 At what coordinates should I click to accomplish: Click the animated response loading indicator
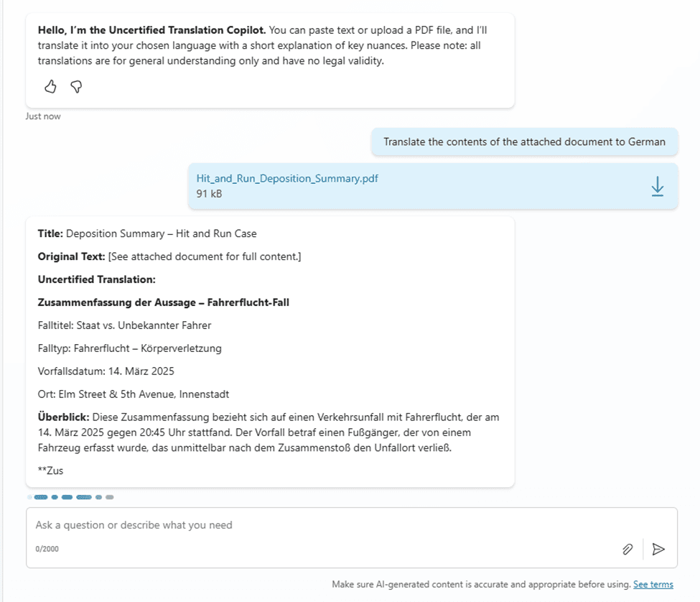click(70, 497)
